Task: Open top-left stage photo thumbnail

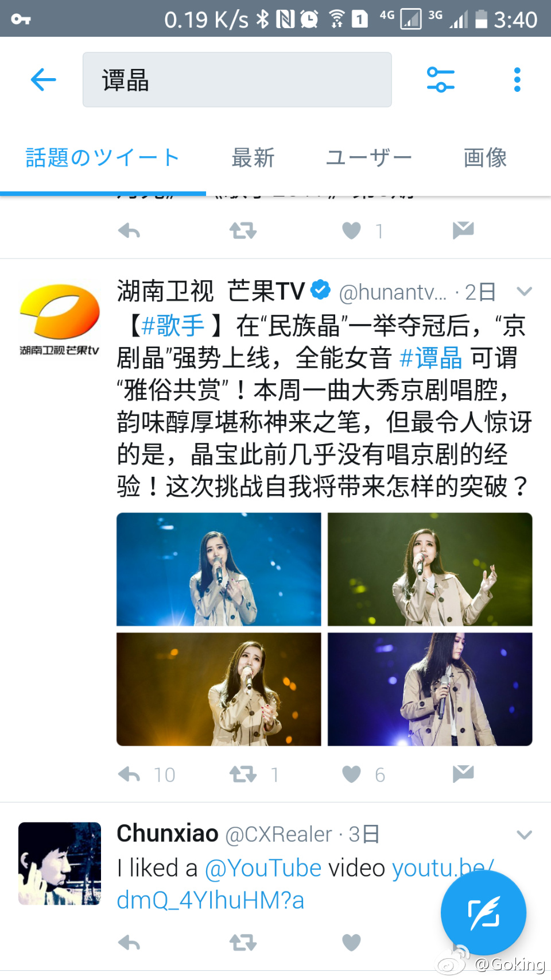Action: click(219, 569)
